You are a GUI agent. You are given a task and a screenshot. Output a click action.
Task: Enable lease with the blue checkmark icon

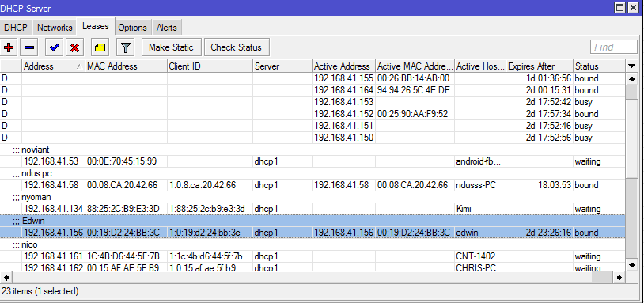coord(55,47)
